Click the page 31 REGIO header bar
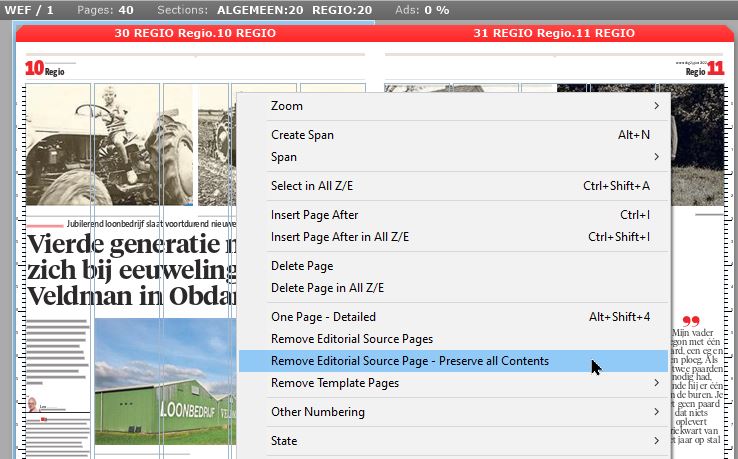Image resolution: width=738 pixels, height=459 pixels. click(x=553, y=33)
